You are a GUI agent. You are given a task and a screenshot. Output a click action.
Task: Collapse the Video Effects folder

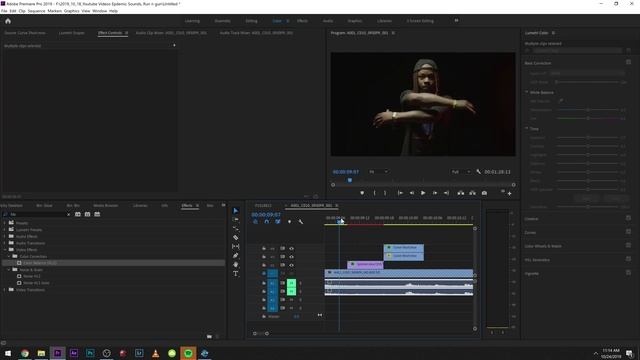click(4, 249)
